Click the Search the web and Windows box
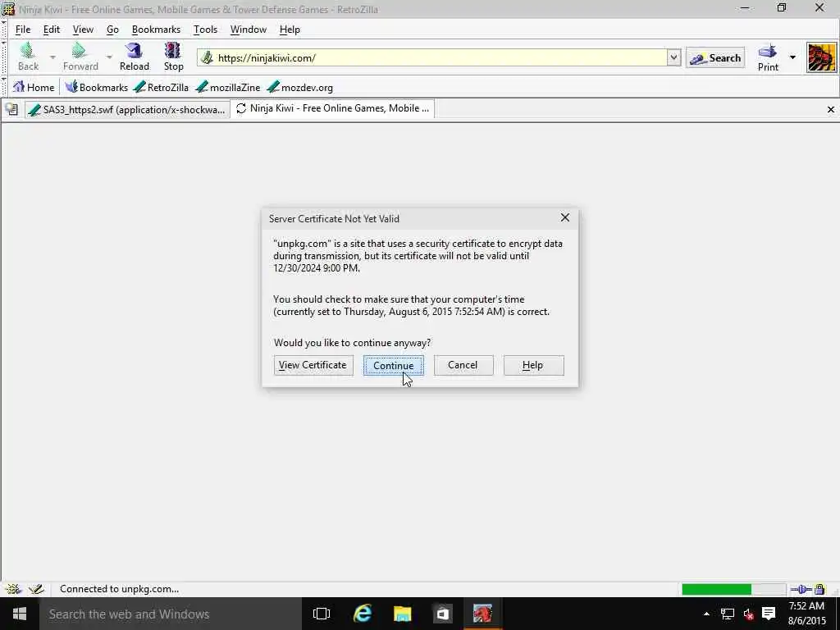Screen dimensions: 840x630 171,614
